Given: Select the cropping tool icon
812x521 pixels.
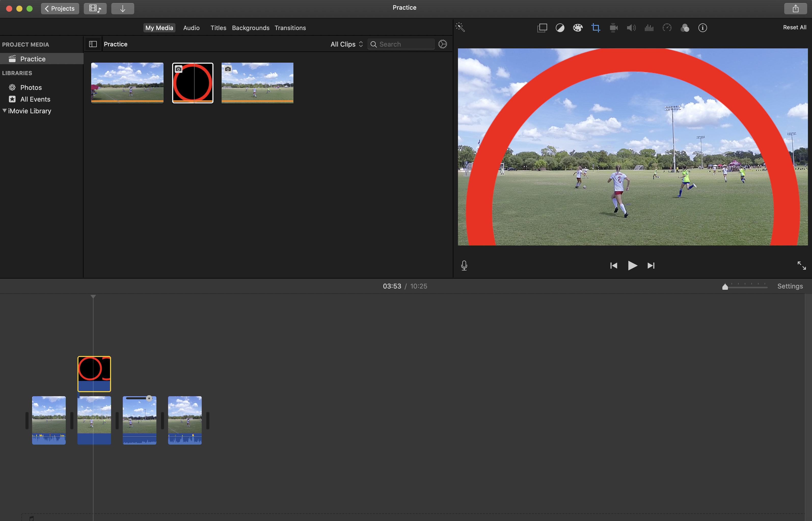Looking at the screenshot, I should 596,28.
